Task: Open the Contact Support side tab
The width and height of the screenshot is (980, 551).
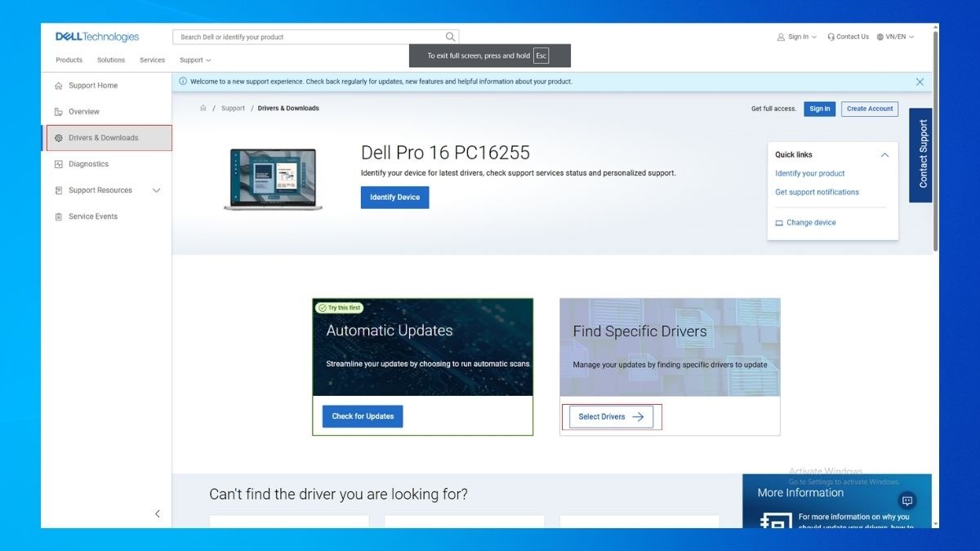Action: [x=920, y=155]
